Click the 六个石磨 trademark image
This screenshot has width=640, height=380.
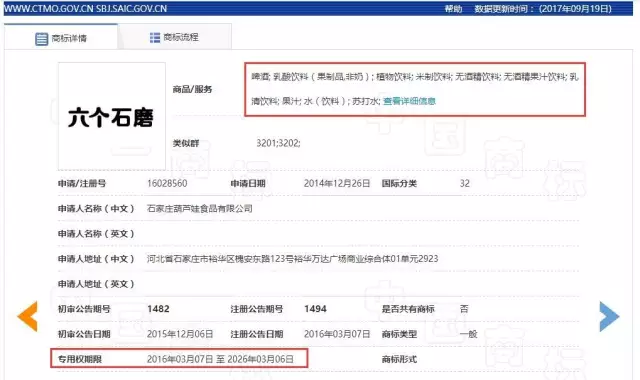pyautogui.click(x=111, y=116)
